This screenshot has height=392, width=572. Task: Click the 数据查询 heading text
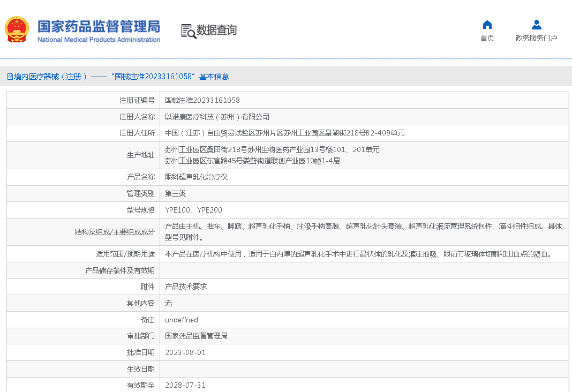click(216, 31)
